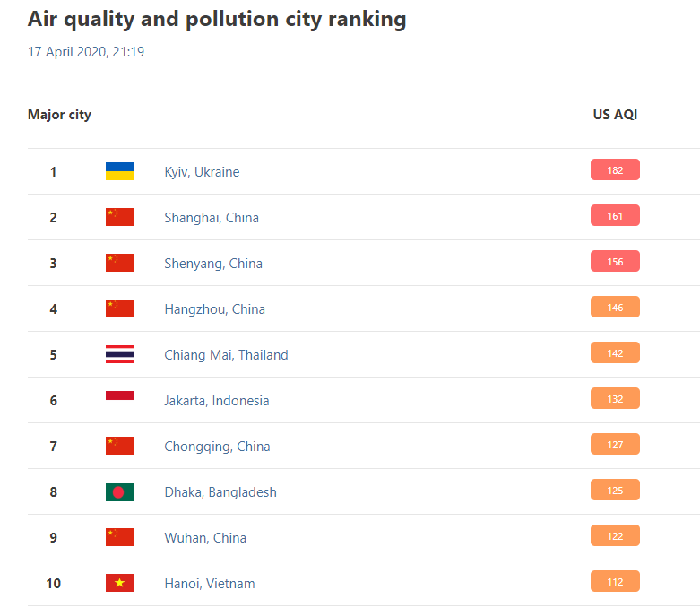Open the Hangzhou, China link
Screen dimensions: 700x608
pyautogui.click(x=214, y=309)
